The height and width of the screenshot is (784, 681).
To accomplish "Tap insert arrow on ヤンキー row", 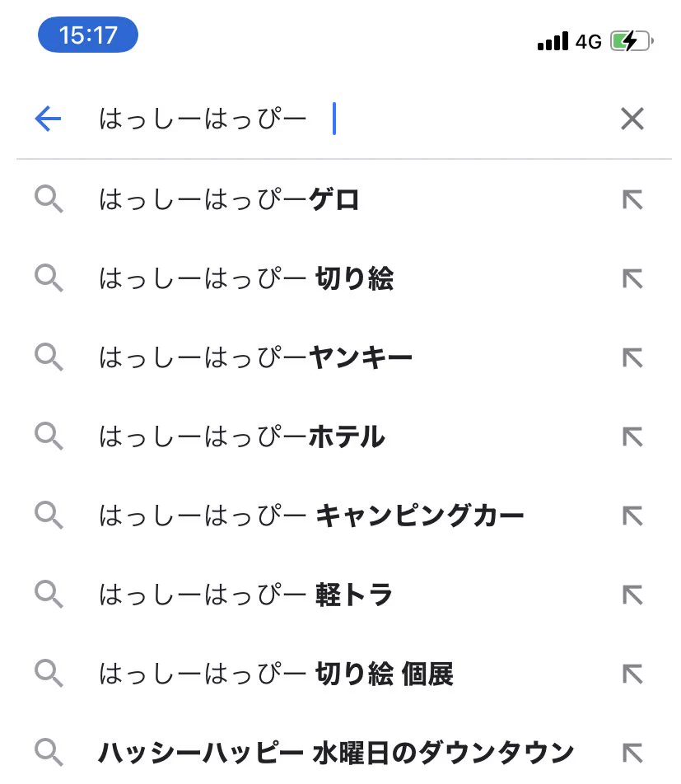I will [x=632, y=357].
